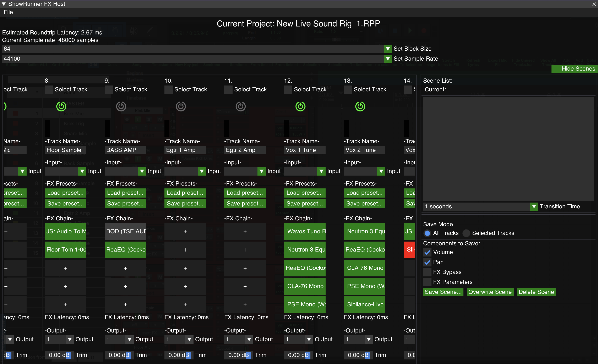Open the Set Block Size dropdown

[388, 49]
